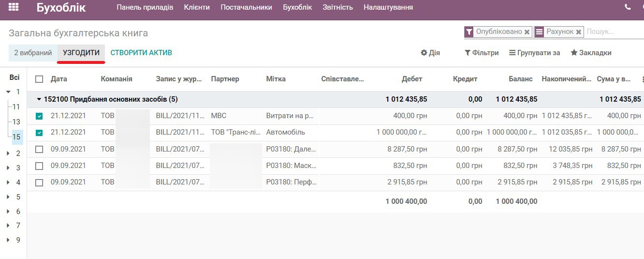Open Налаштування menu
644x259 pixels.
[x=388, y=7]
